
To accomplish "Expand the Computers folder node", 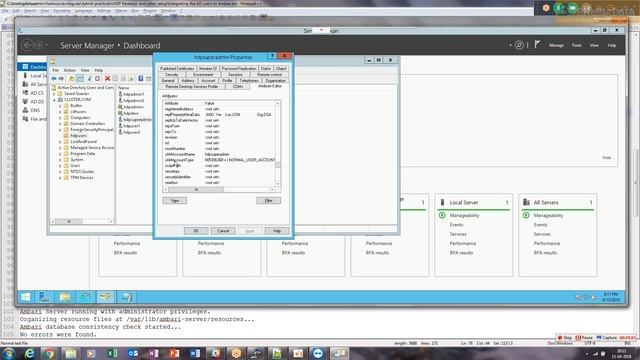I will coord(60,118).
